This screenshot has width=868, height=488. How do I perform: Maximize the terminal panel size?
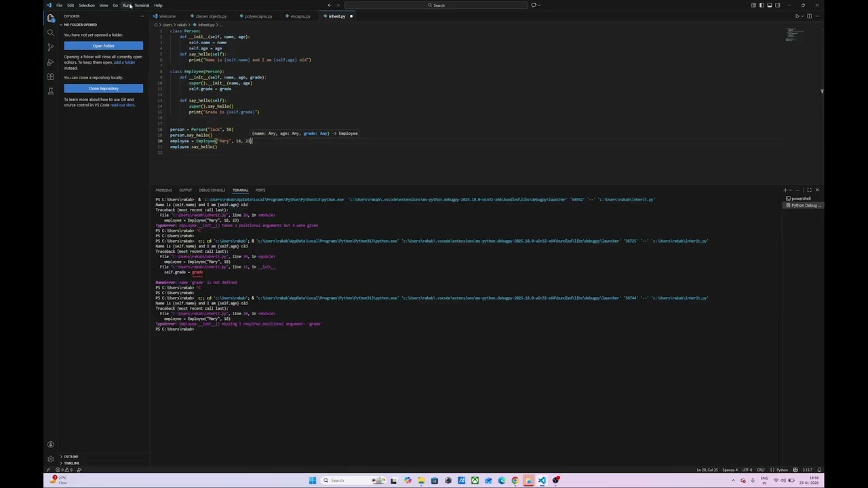(809, 190)
